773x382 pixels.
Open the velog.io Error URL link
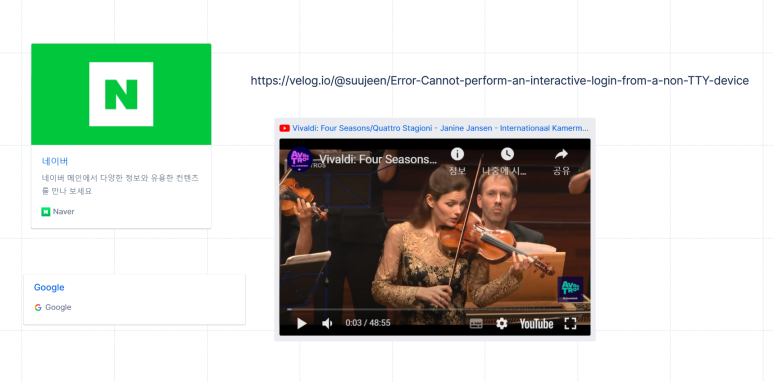pos(499,80)
